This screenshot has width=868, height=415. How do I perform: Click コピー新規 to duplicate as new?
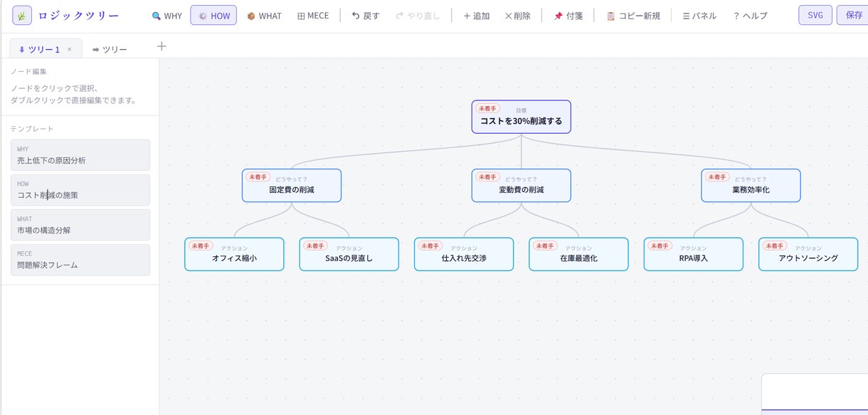pos(633,16)
